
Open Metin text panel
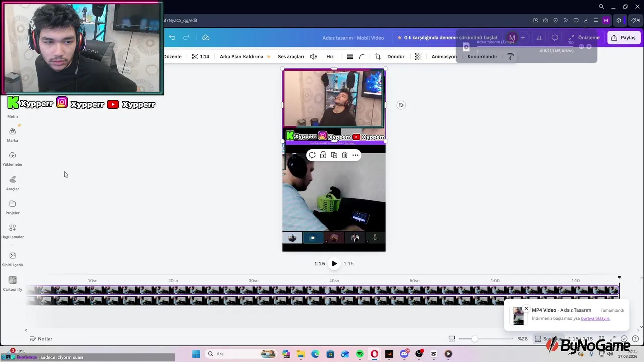tap(13, 116)
